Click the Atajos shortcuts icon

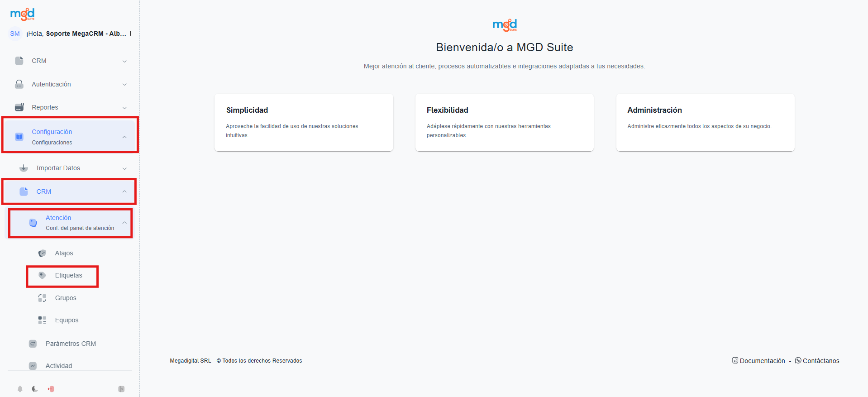coord(42,253)
